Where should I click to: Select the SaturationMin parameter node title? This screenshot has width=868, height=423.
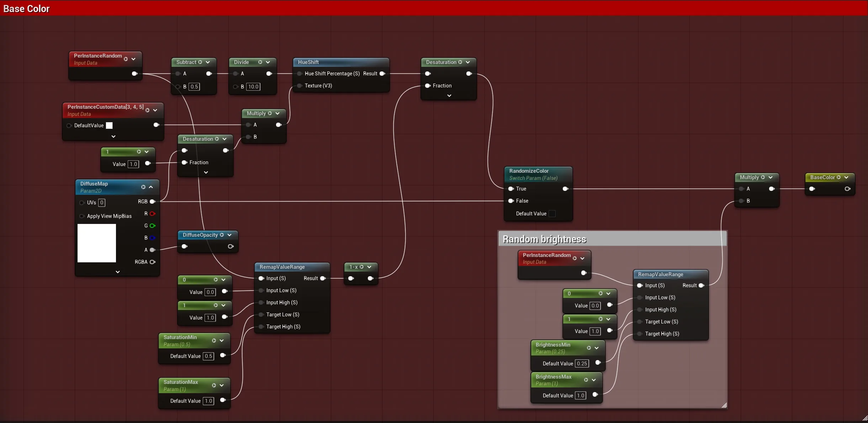click(x=180, y=337)
